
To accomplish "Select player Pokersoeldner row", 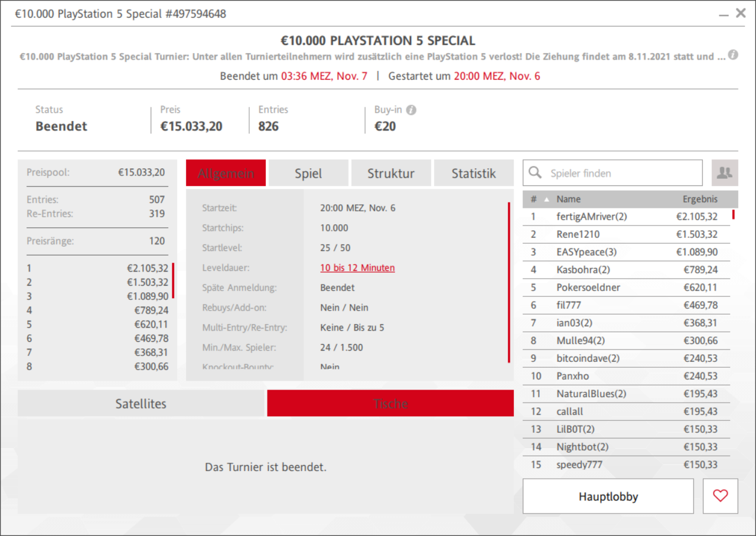I will coord(626,287).
